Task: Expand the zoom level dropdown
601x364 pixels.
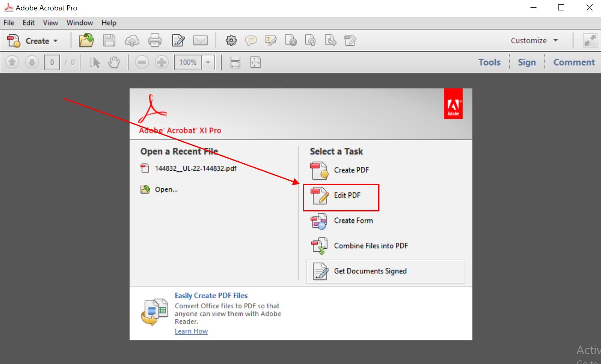Action: (x=208, y=62)
